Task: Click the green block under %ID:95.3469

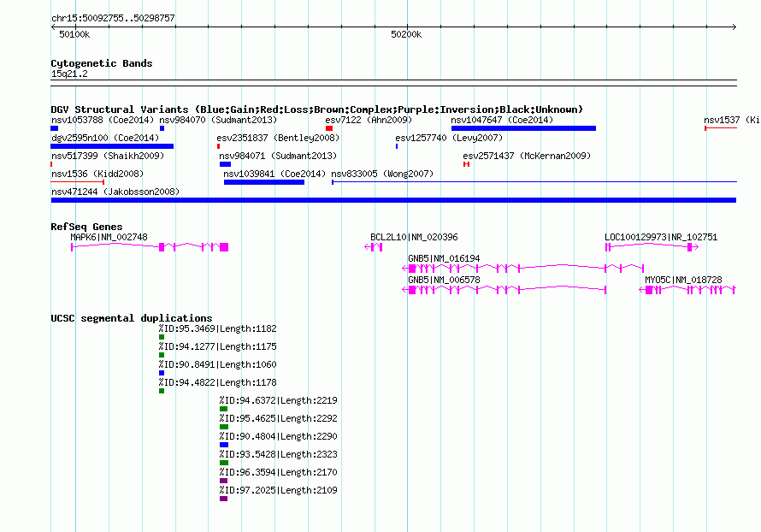Action: click(x=162, y=337)
